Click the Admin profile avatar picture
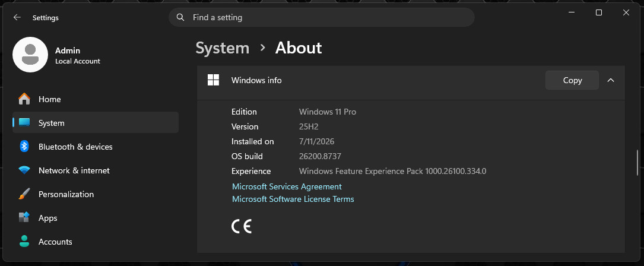 30,55
